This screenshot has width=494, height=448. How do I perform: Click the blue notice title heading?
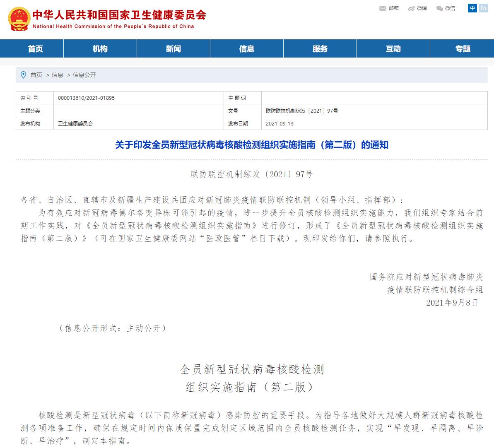[251, 145]
